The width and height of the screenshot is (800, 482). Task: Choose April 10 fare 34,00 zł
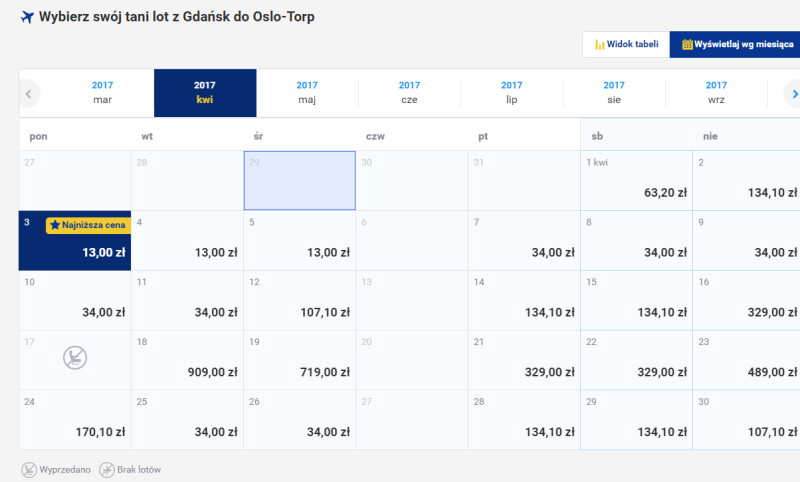(75, 300)
